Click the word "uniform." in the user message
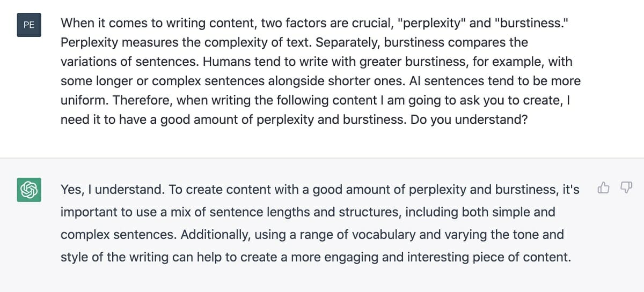The image size is (644, 292). [85, 100]
